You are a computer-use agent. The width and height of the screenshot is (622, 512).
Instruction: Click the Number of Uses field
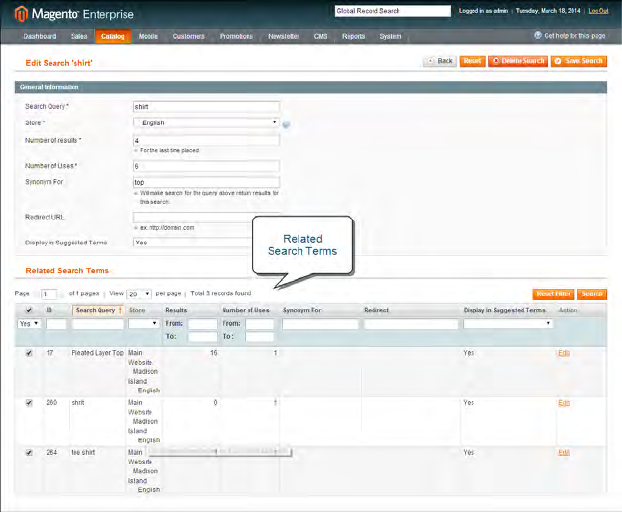pyautogui.click(x=206, y=166)
